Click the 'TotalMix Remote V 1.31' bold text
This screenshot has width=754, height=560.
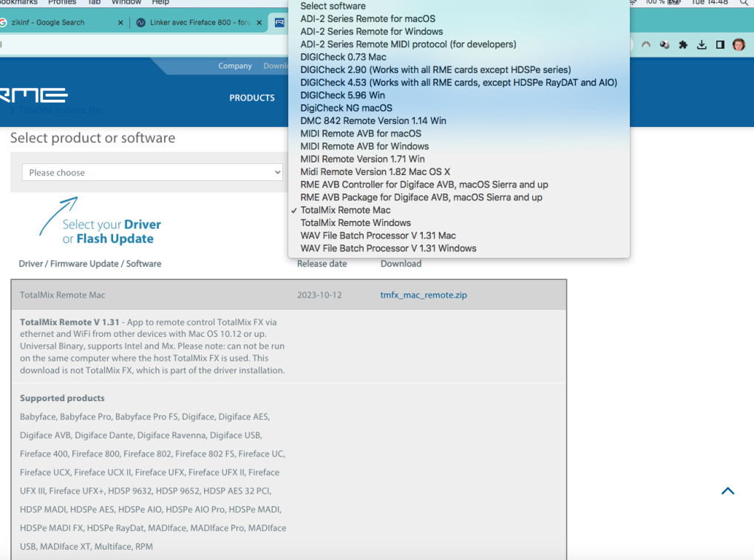69,322
